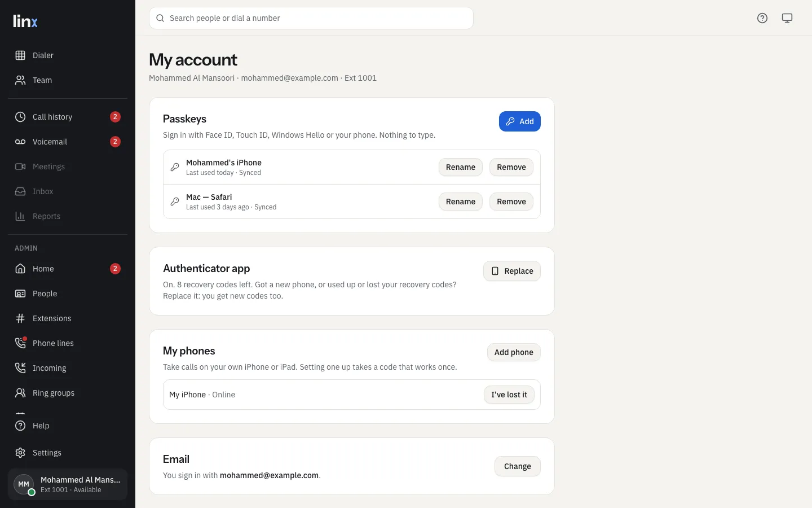Click the "Last used 3 days ago · Synced" text
Screen dimensions: 812x508
click(231, 207)
